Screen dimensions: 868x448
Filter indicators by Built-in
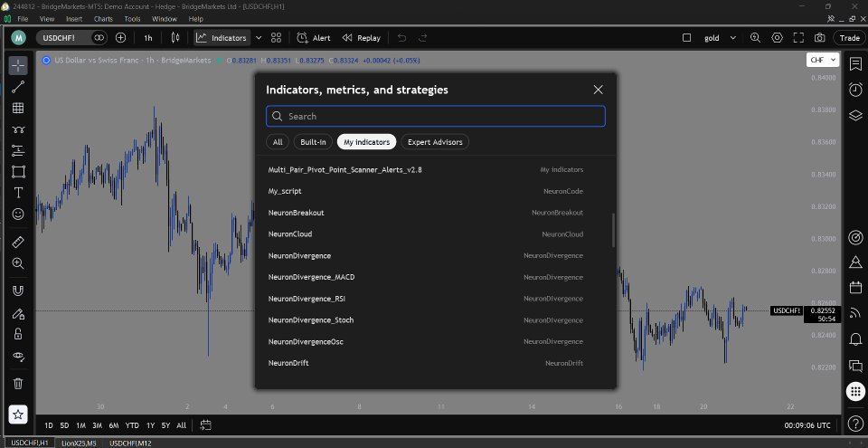[313, 142]
